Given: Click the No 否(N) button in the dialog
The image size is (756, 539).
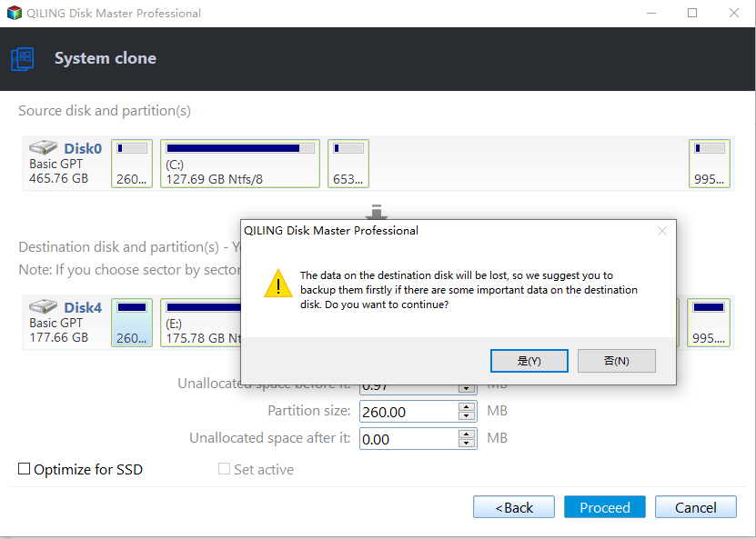Looking at the screenshot, I should pyautogui.click(x=616, y=361).
